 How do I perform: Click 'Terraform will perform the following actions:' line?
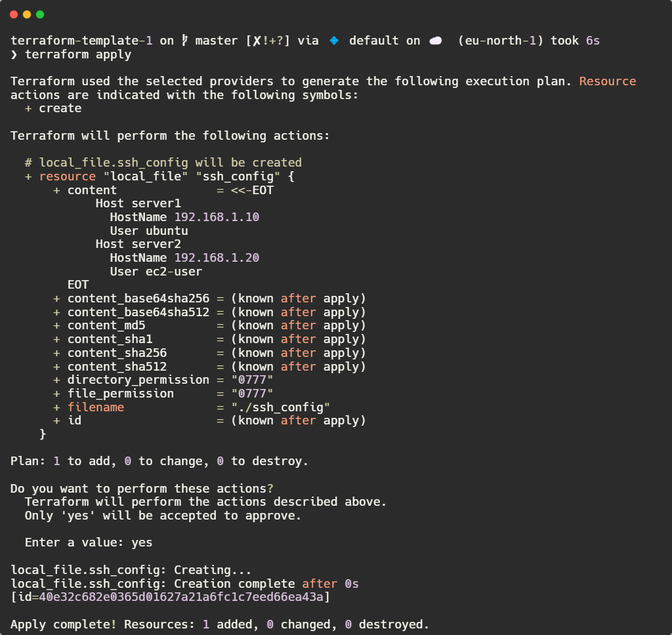(x=170, y=136)
